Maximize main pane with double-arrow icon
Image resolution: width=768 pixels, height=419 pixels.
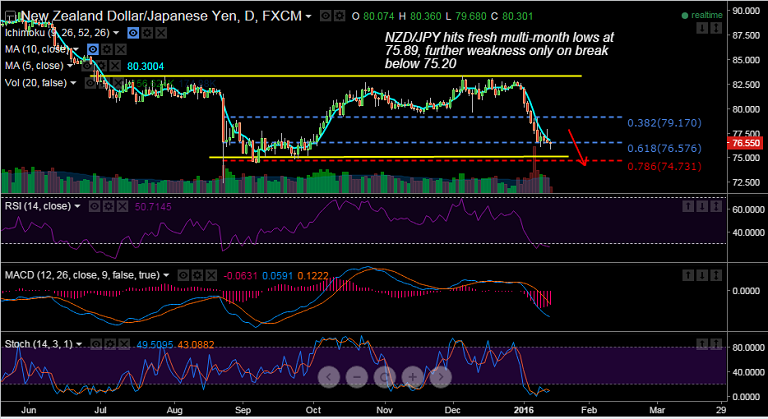(716, 28)
